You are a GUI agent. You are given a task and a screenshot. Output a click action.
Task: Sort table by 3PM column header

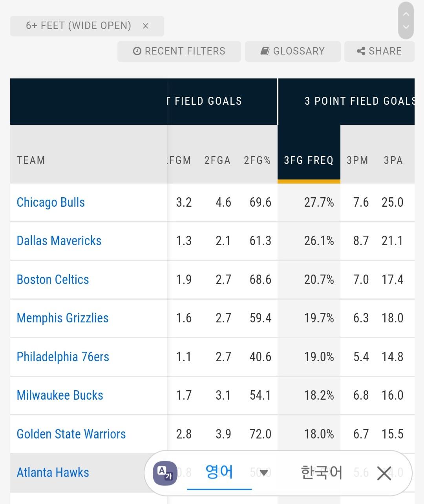point(357,160)
